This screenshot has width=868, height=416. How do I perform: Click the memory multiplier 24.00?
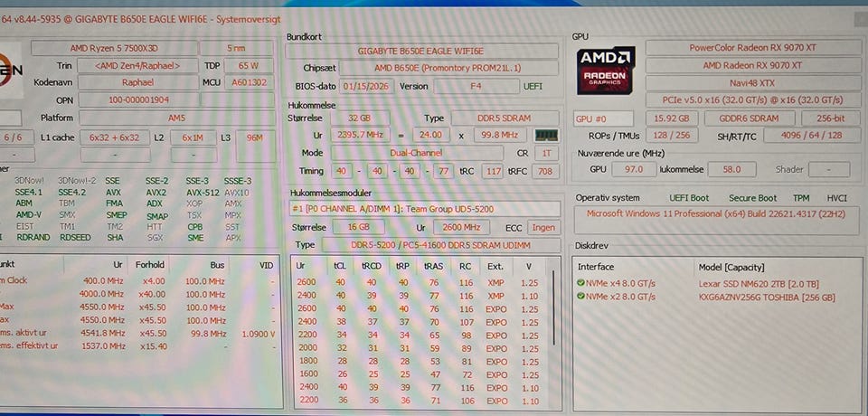click(430, 135)
